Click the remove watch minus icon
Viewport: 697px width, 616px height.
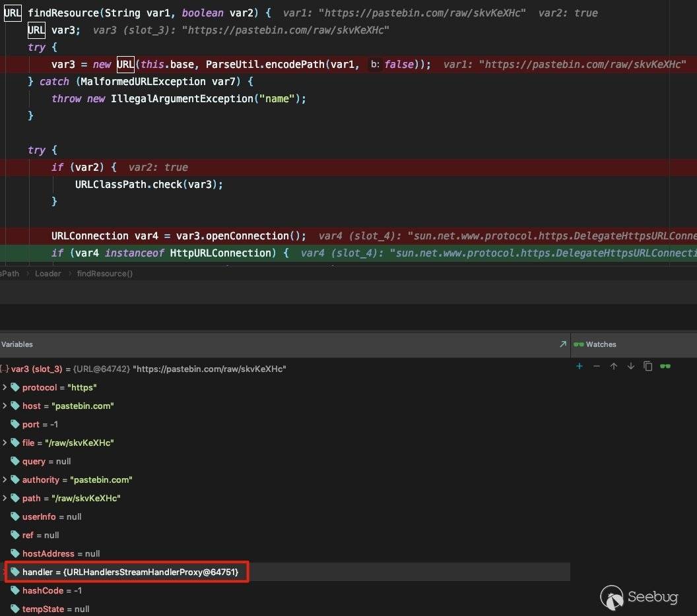tap(597, 366)
